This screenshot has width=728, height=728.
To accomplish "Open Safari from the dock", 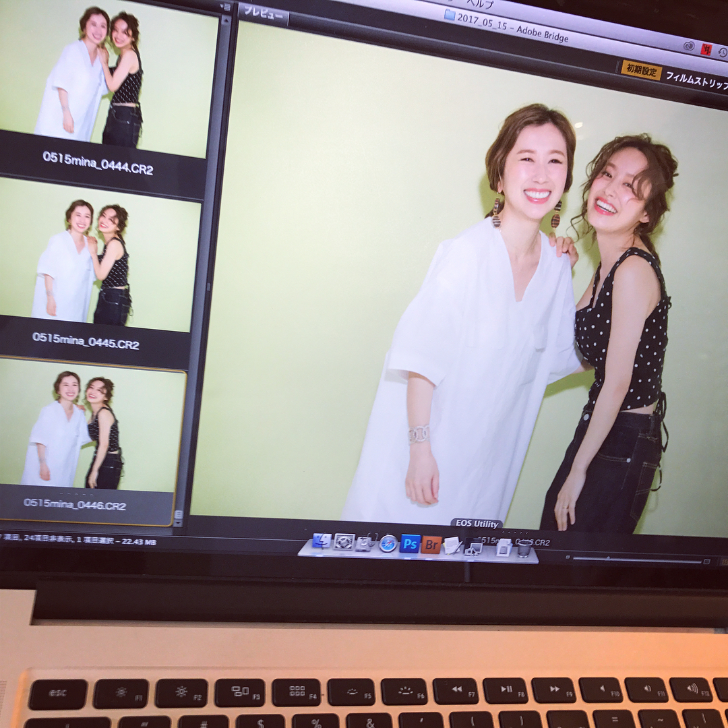I will (388, 543).
